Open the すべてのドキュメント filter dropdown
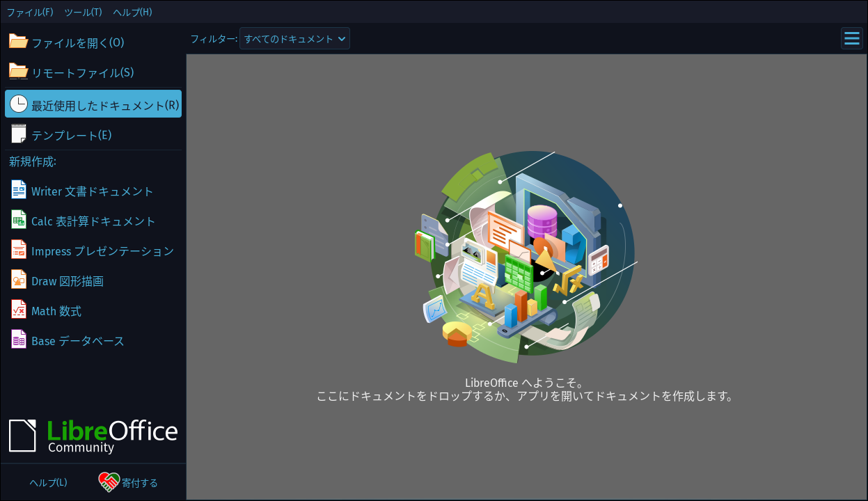 (294, 39)
